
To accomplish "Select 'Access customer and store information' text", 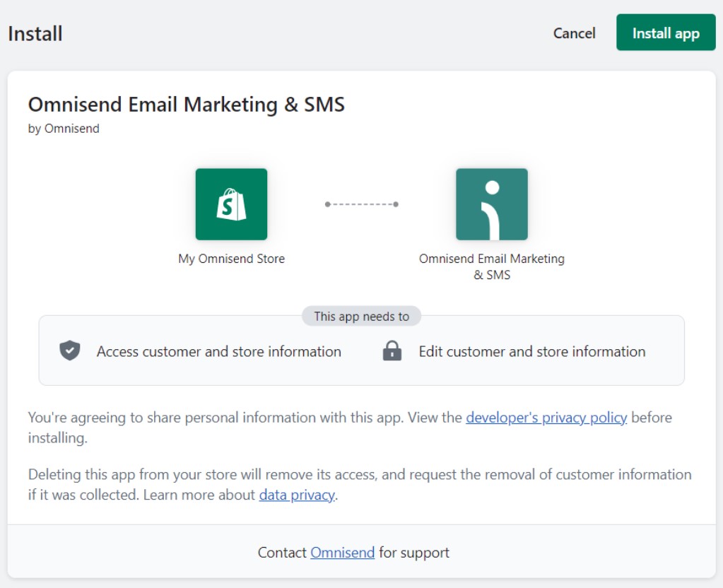I will [219, 351].
